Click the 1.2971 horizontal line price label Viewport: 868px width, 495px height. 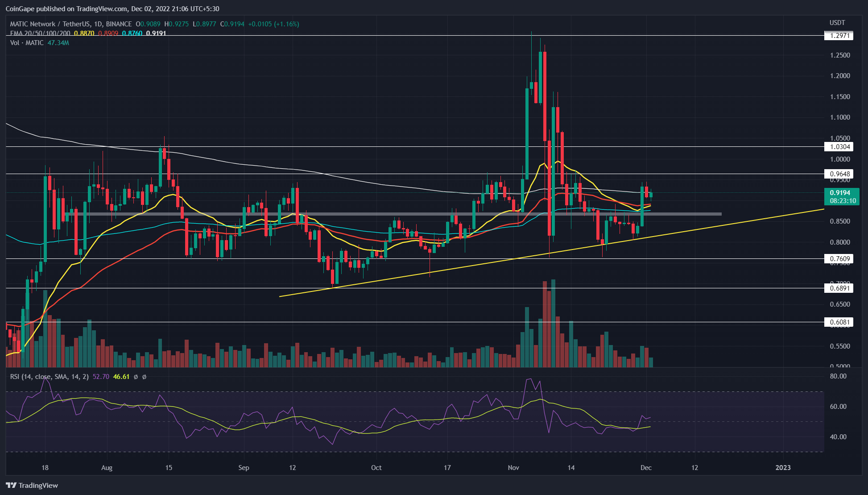(839, 36)
